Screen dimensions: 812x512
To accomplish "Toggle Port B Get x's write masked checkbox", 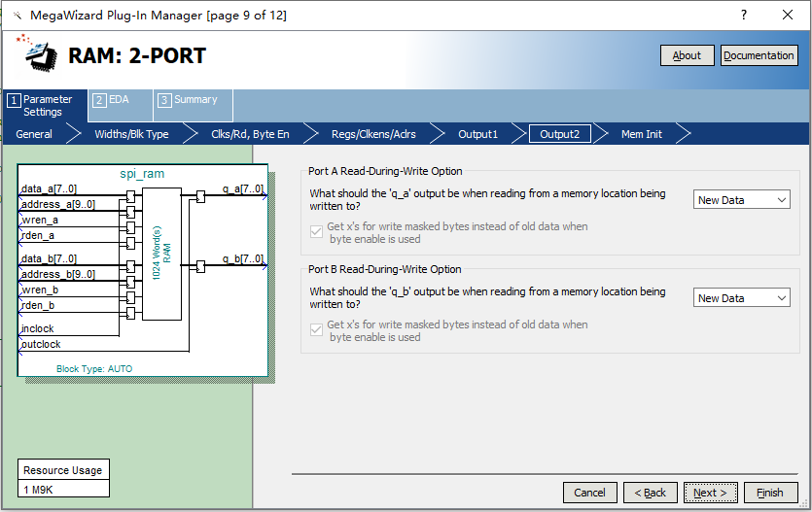I will click(x=316, y=330).
